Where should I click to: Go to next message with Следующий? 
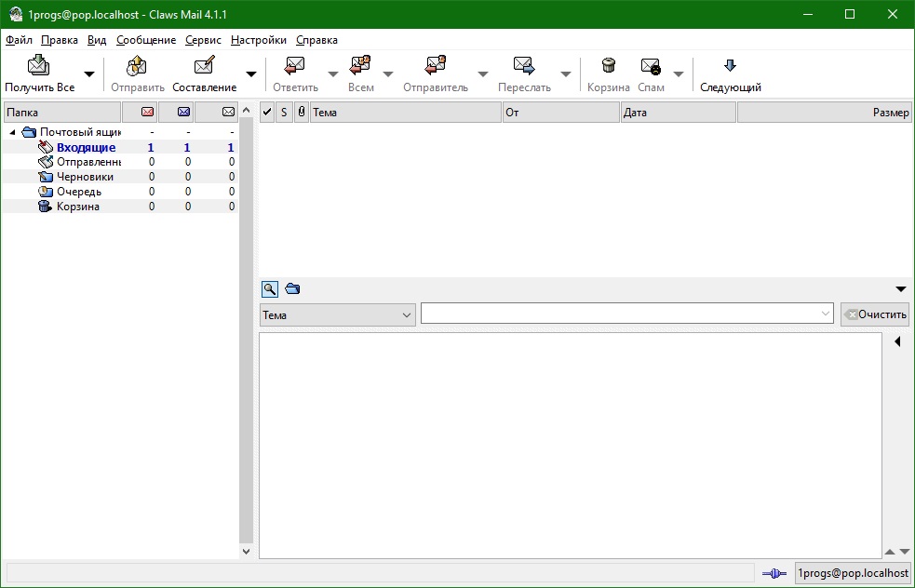click(x=731, y=74)
